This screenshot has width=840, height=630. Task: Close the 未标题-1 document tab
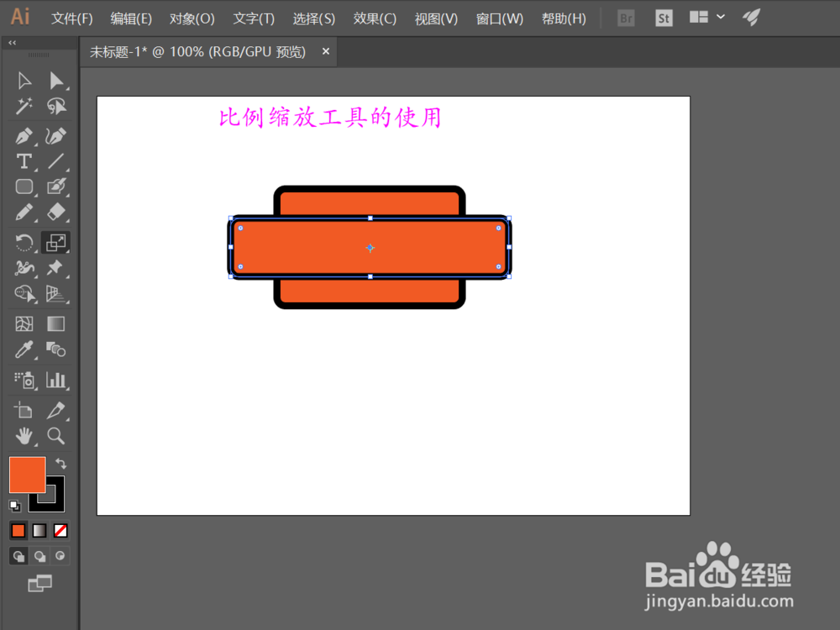(326, 51)
